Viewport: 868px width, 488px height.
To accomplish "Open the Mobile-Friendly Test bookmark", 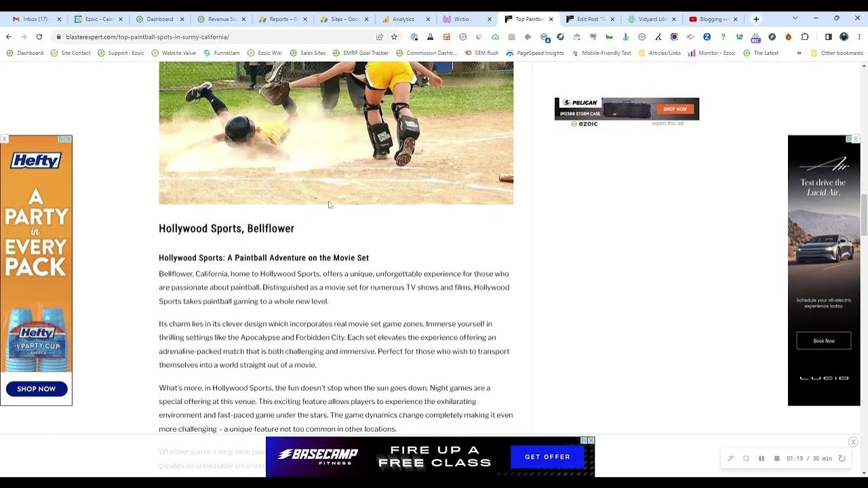I will [x=601, y=53].
